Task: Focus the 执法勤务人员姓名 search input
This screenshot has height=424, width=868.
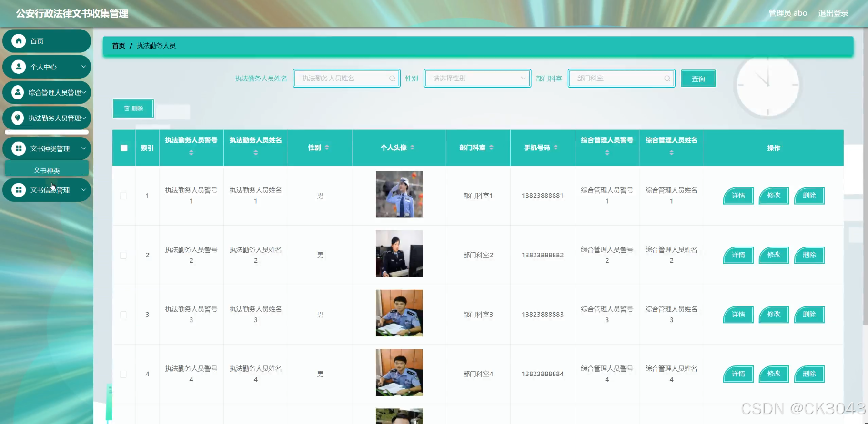Action: [x=346, y=78]
